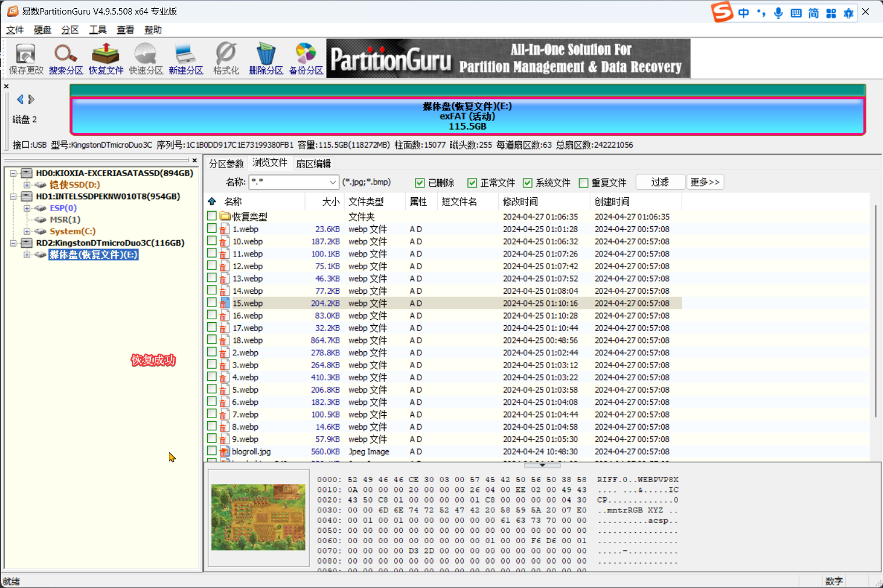Go to previous disk arrow
Screen dimensions: 883x588
[20, 99]
